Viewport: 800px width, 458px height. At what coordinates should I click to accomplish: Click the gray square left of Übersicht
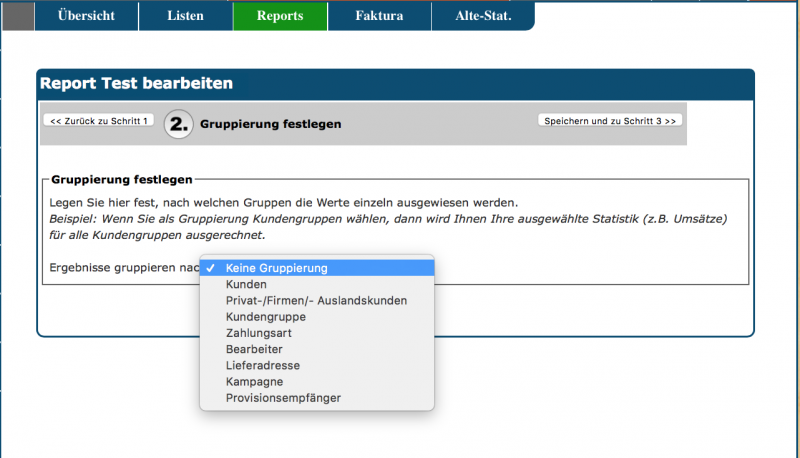(18, 16)
